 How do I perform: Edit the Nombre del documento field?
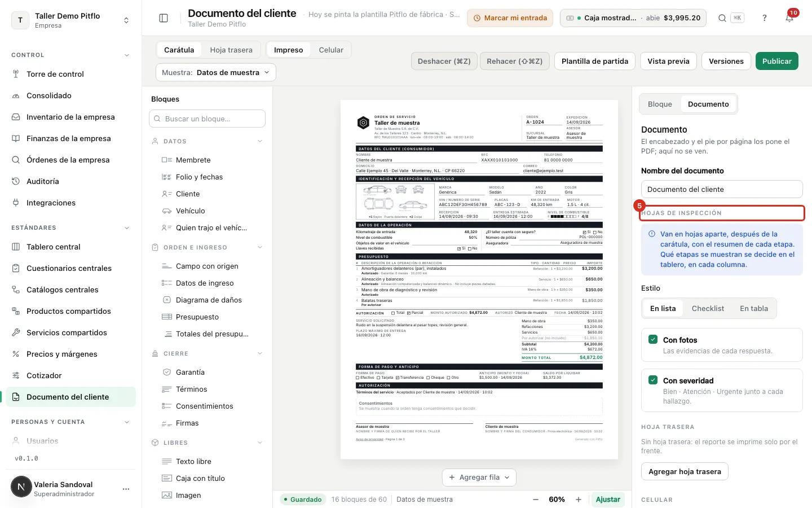click(722, 189)
